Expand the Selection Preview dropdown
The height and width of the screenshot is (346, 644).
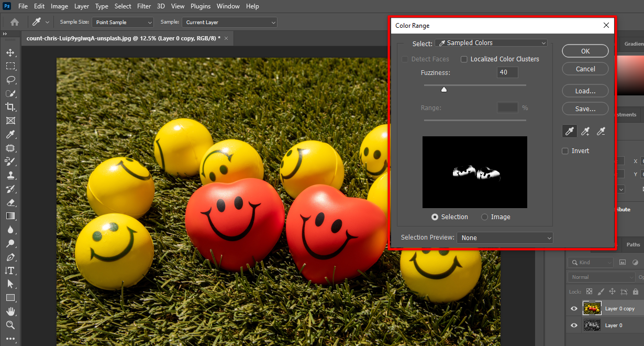[x=505, y=238]
